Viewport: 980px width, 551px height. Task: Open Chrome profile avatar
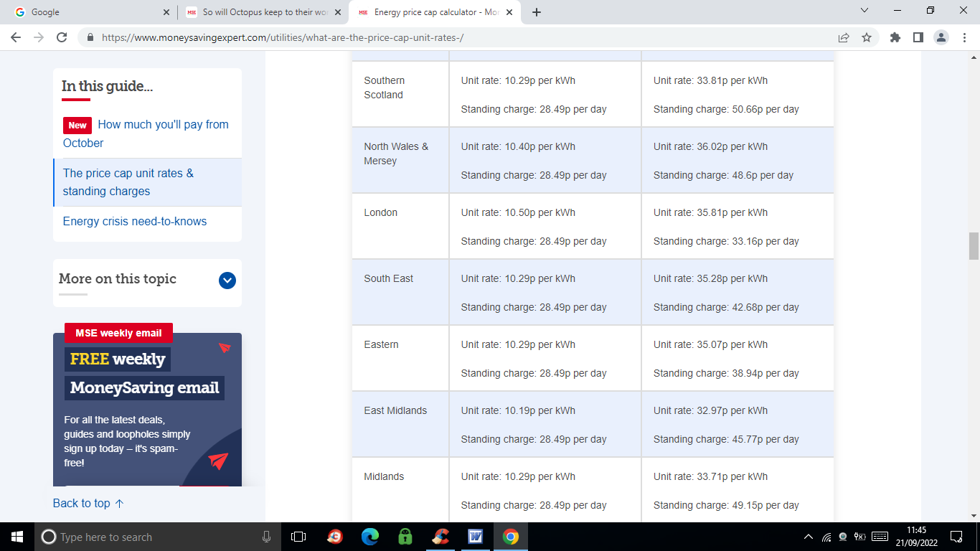point(941,37)
